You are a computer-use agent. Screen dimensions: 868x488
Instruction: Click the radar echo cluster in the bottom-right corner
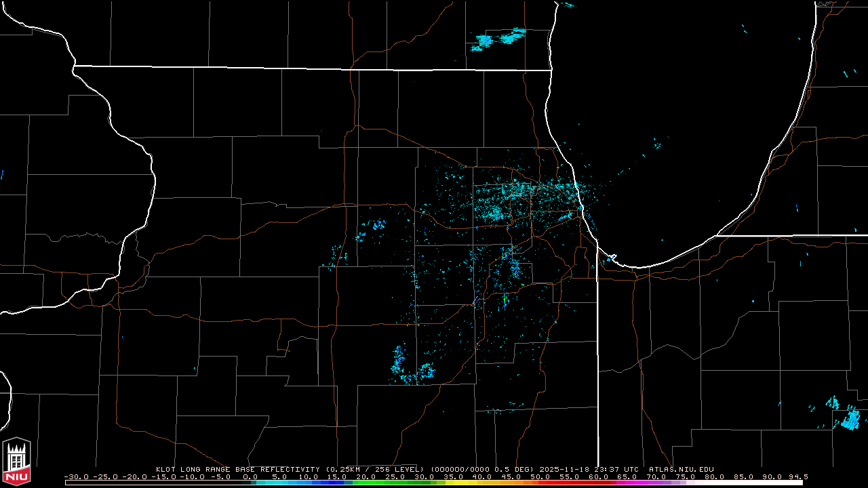[848, 418]
